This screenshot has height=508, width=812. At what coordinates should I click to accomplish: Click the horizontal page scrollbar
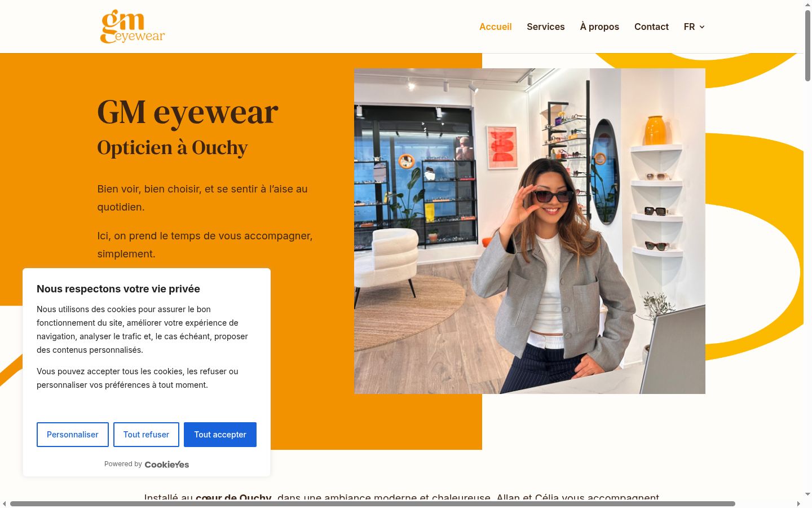[x=373, y=503]
